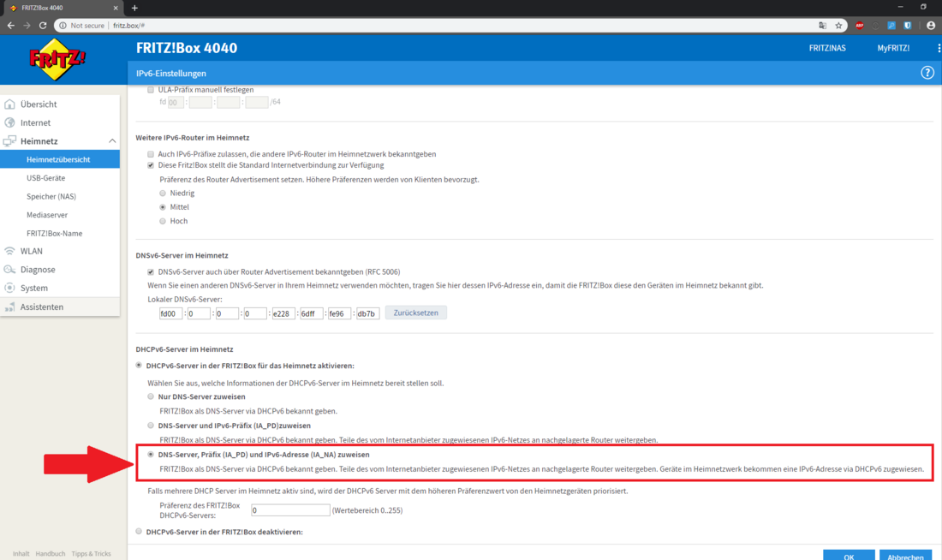This screenshot has width=942, height=560.
Task: Open the three-dot menu next to MyFRITZ!
Action: pos(939,48)
